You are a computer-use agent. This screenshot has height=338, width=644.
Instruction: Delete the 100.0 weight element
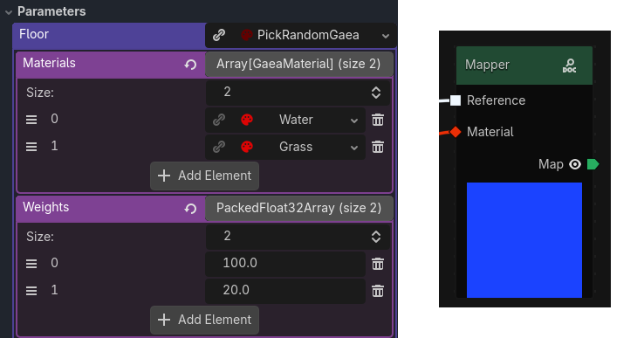(x=378, y=264)
